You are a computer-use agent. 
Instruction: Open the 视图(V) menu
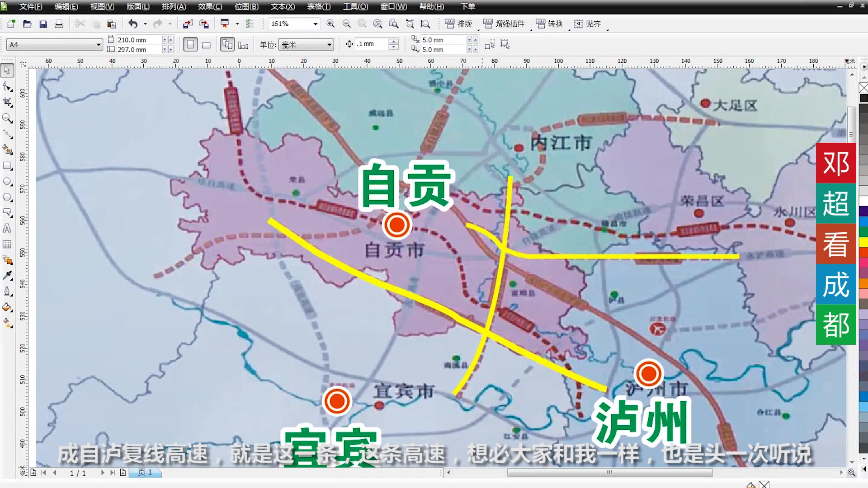tap(102, 7)
